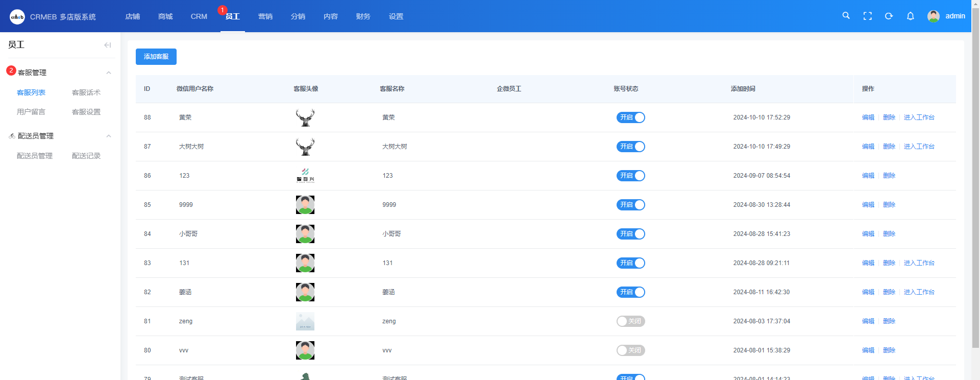Screen dimensions: 980x380
Task: Open the search icon in header
Action: [846, 16]
